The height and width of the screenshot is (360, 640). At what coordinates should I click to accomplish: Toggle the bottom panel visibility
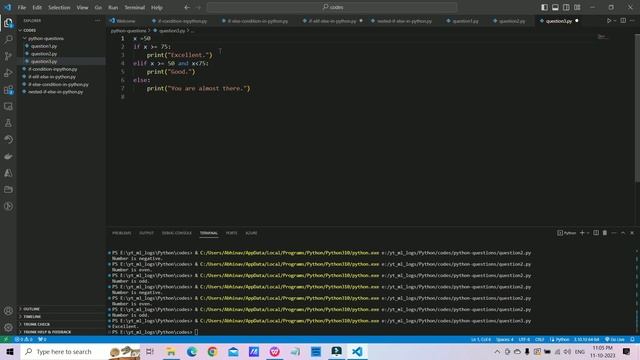pos(555,7)
